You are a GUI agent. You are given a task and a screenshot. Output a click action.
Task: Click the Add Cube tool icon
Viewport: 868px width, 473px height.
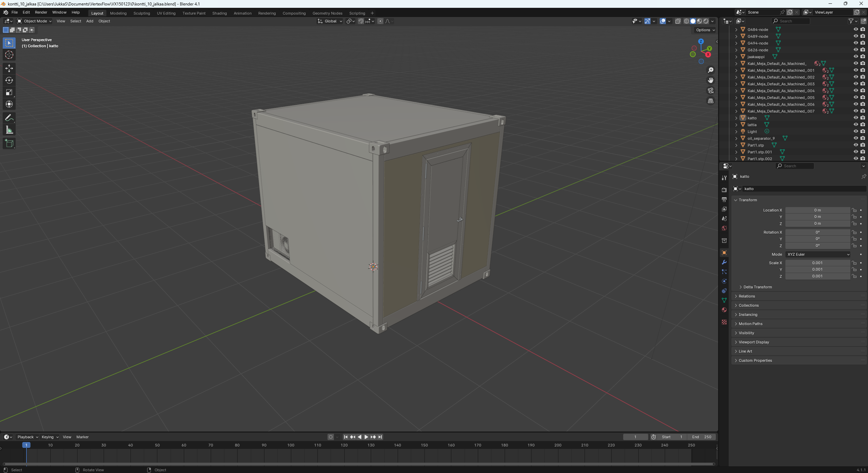click(x=9, y=143)
